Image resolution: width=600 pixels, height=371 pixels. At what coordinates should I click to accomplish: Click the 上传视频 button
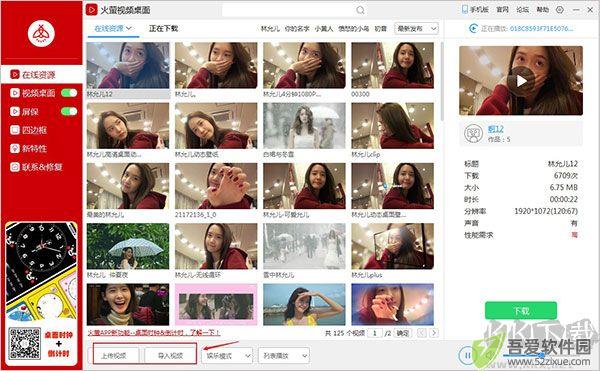pos(116,356)
